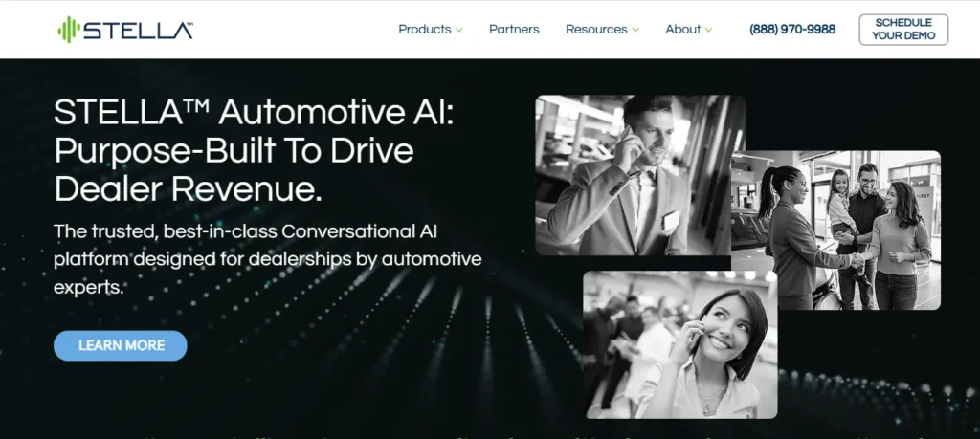Click the STELLA Automotive AI headline
The height and width of the screenshot is (439, 980).
point(254,150)
